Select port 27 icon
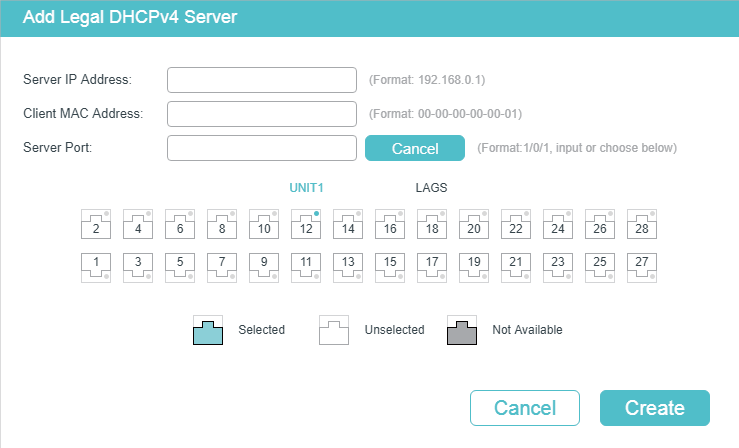 pyautogui.click(x=641, y=268)
